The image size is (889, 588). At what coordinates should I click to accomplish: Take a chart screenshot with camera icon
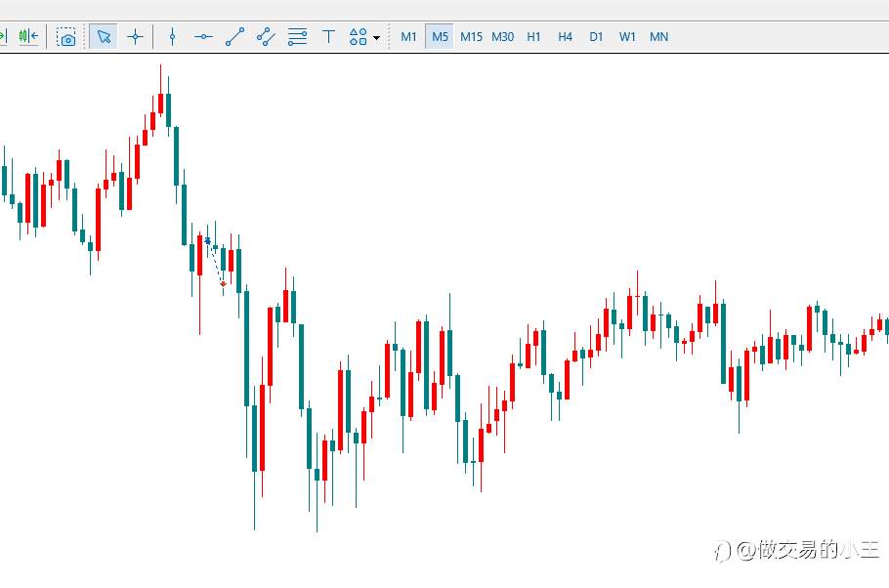(66, 37)
